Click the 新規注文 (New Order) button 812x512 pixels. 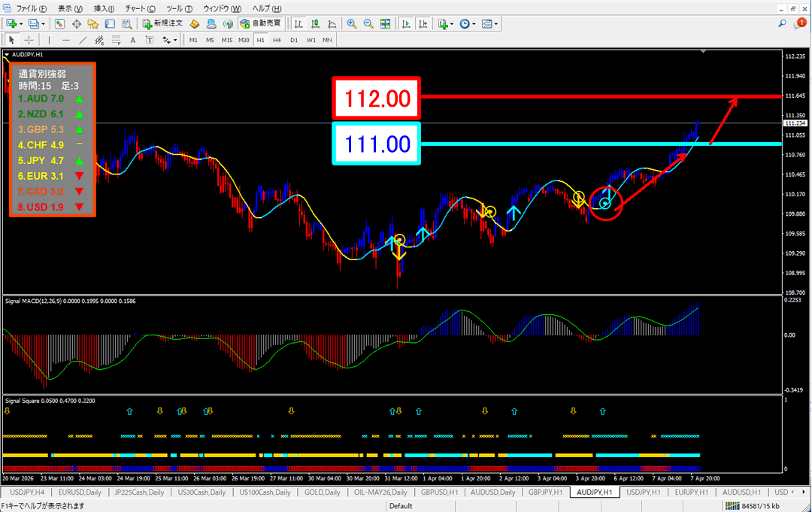pyautogui.click(x=162, y=23)
